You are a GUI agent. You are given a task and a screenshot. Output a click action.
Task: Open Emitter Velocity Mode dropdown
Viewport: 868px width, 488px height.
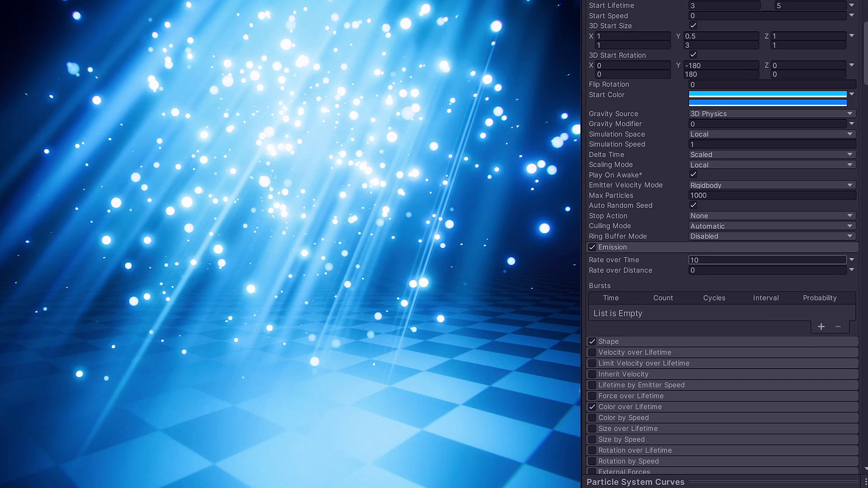772,185
